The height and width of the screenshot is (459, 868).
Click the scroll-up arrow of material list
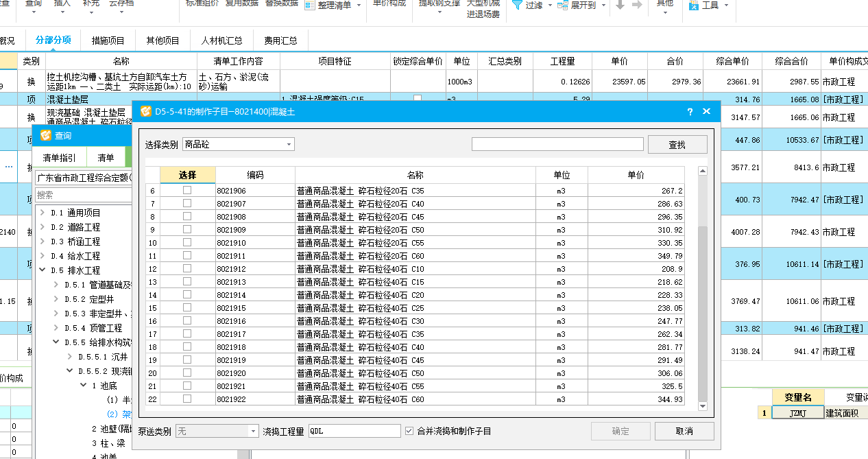click(x=702, y=171)
